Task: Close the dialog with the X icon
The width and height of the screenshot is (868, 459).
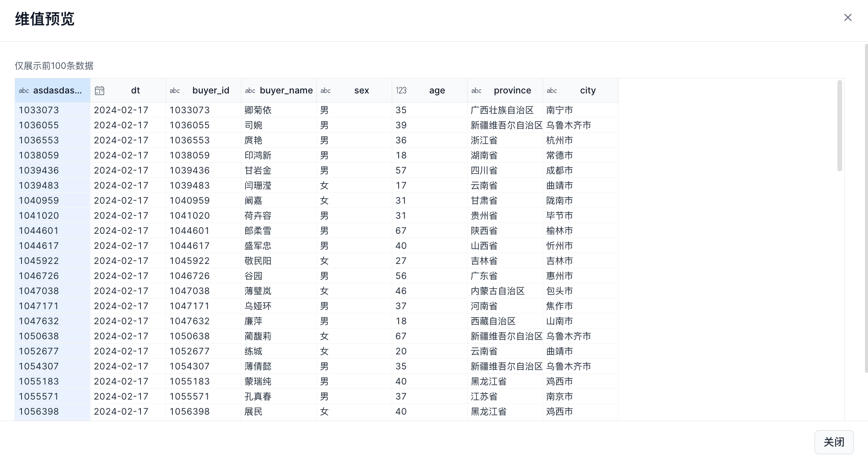Action: point(847,18)
